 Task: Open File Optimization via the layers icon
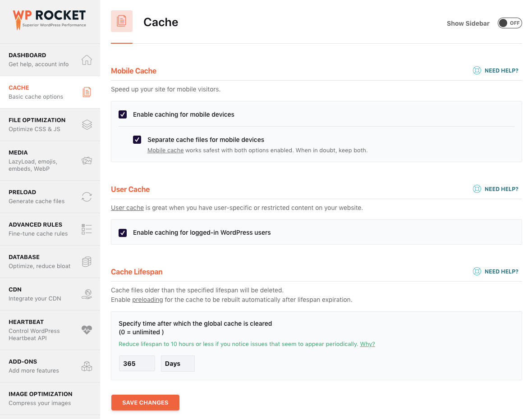[87, 125]
